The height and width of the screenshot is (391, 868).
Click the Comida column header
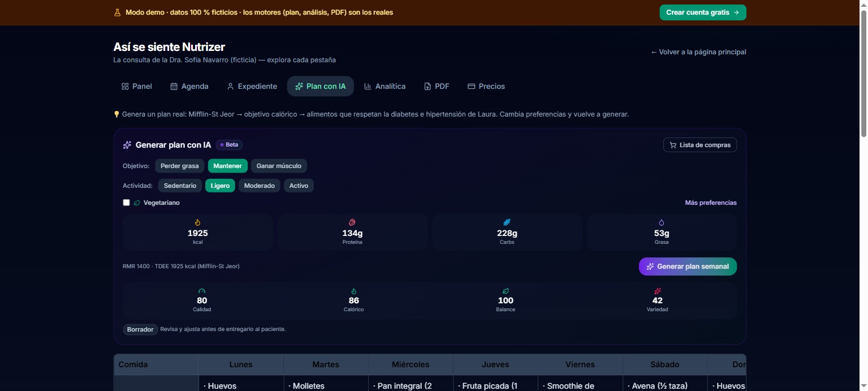click(156, 364)
